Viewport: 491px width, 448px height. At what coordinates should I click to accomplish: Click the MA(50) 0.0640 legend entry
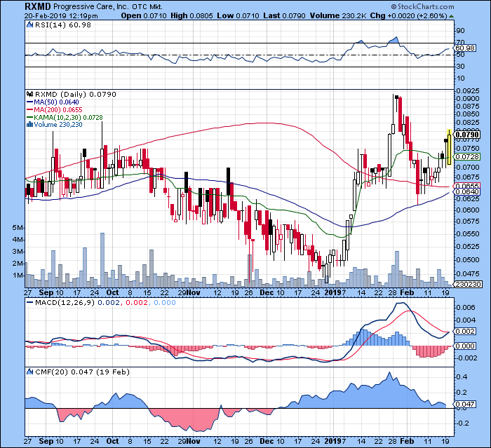(53, 102)
